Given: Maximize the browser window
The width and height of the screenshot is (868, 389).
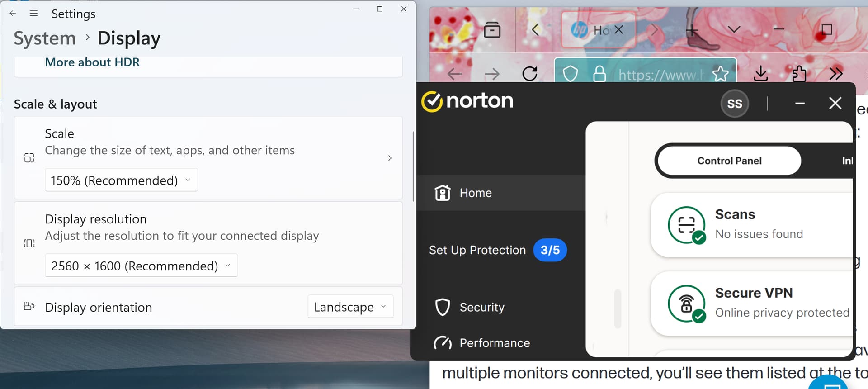Looking at the screenshot, I should click(827, 29).
